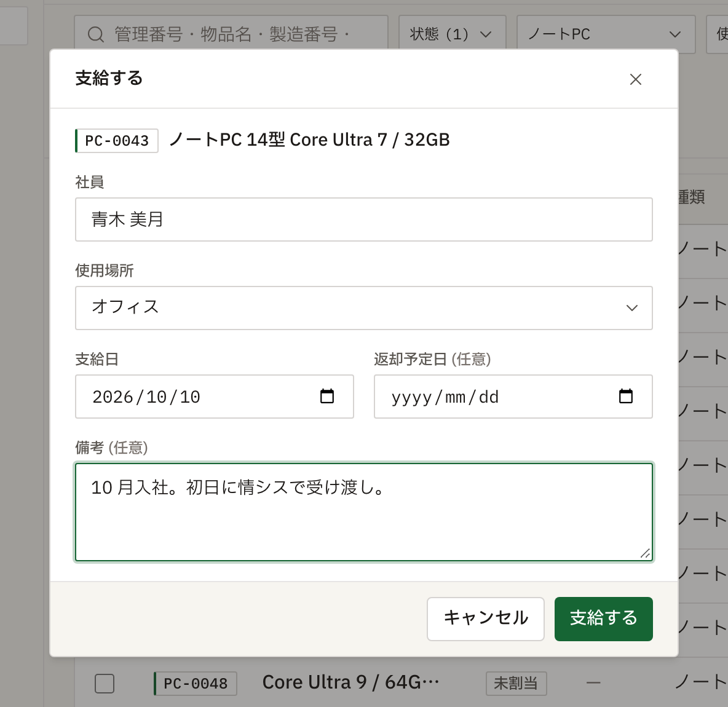
Task: Open the ノートPC category filter dropdown
Action: (x=606, y=34)
